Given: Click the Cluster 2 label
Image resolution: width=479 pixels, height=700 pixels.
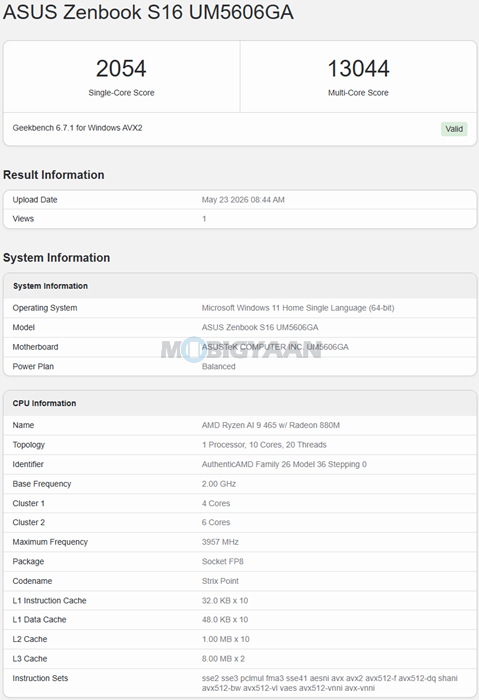Looking at the screenshot, I should point(29,522).
